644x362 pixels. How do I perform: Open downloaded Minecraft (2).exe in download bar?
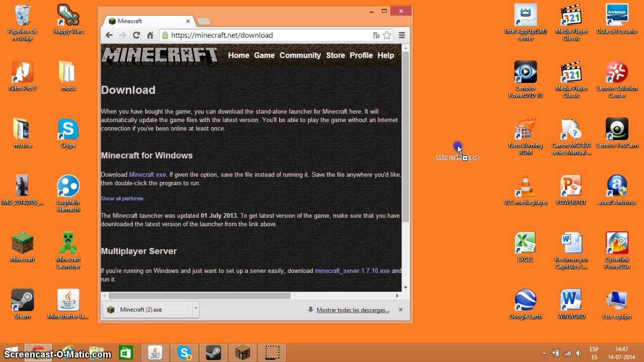(148, 310)
